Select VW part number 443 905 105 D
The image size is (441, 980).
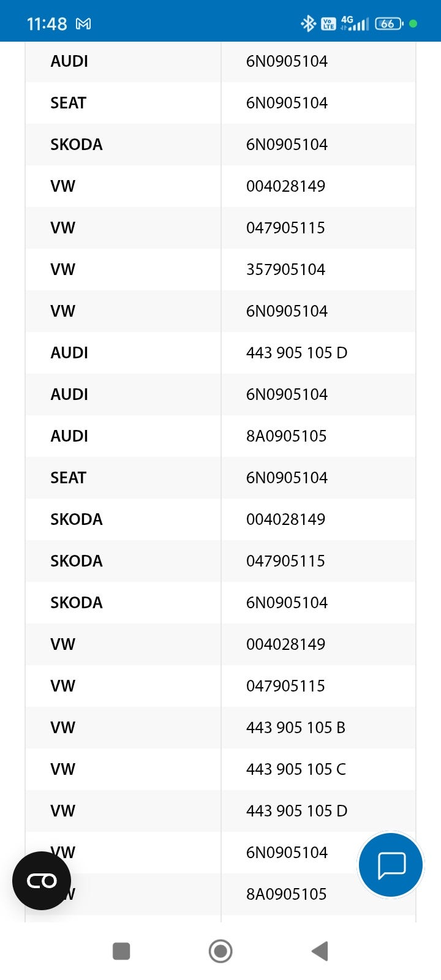(296, 811)
